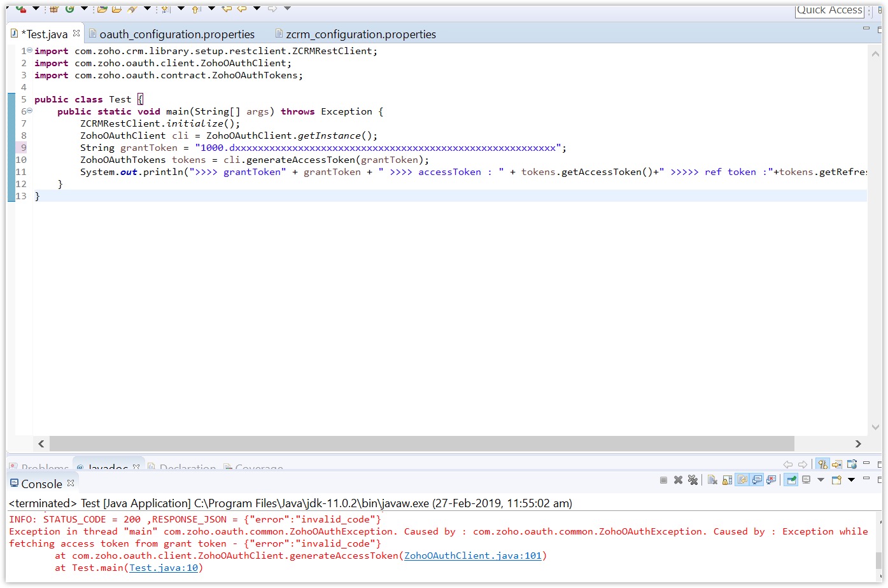Click the editor vertical scroll up arrow
Image resolution: width=888 pixels, height=588 pixels.
(x=875, y=54)
